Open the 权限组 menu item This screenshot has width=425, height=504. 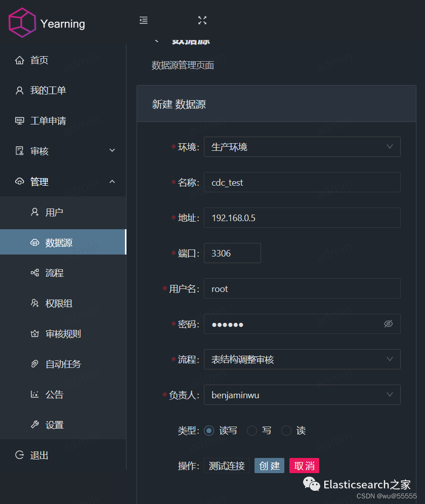click(59, 303)
